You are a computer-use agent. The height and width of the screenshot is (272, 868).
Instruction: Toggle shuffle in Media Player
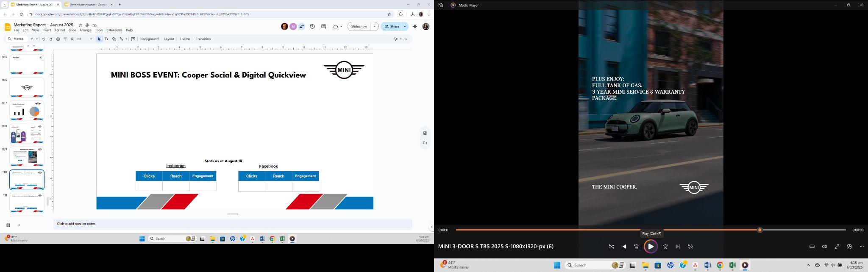tap(612, 247)
